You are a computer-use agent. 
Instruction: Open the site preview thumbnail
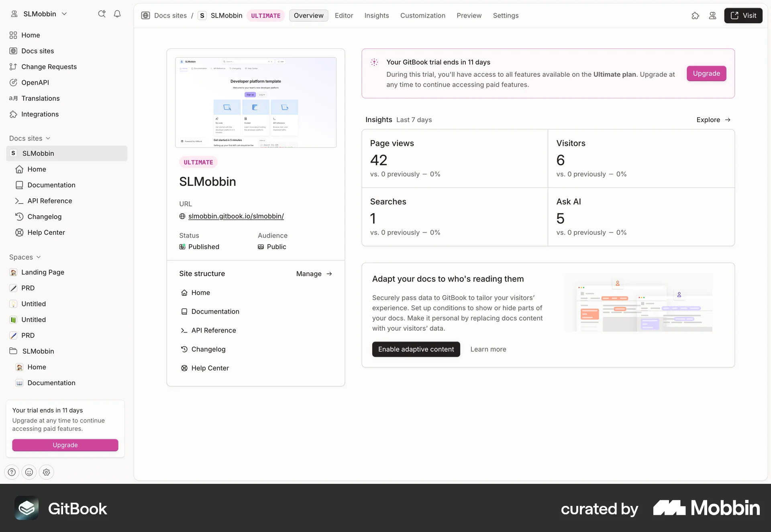point(256,102)
